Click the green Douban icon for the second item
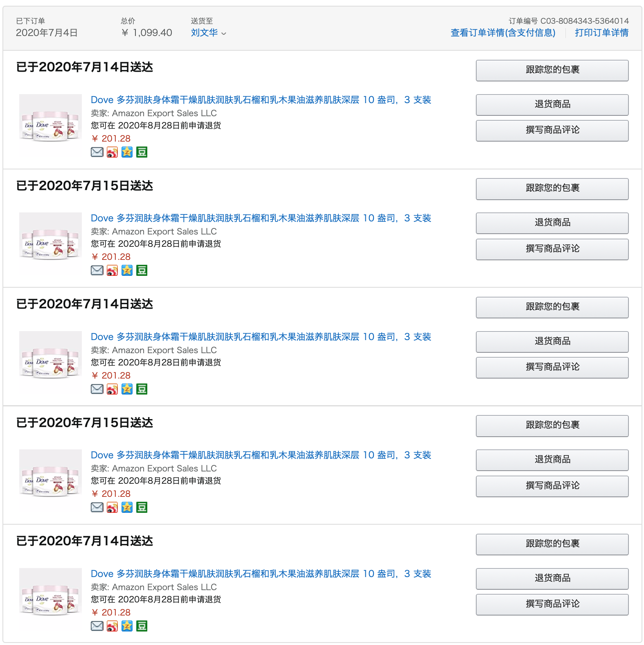The width and height of the screenshot is (644, 645). pyautogui.click(x=142, y=271)
